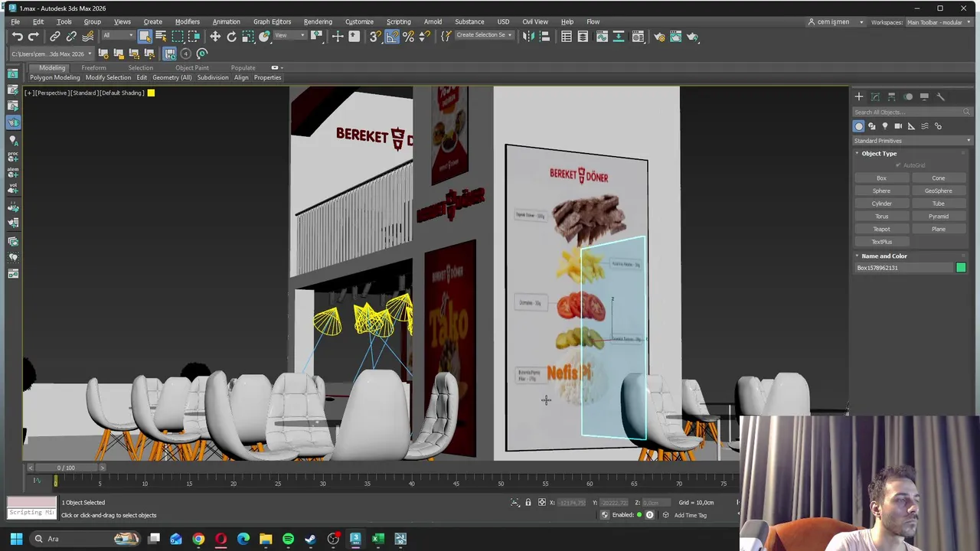Switch to the Freeform ribbon tab
Image resolution: width=980 pixels, height=551 pixels.
(x=93, y=67)
